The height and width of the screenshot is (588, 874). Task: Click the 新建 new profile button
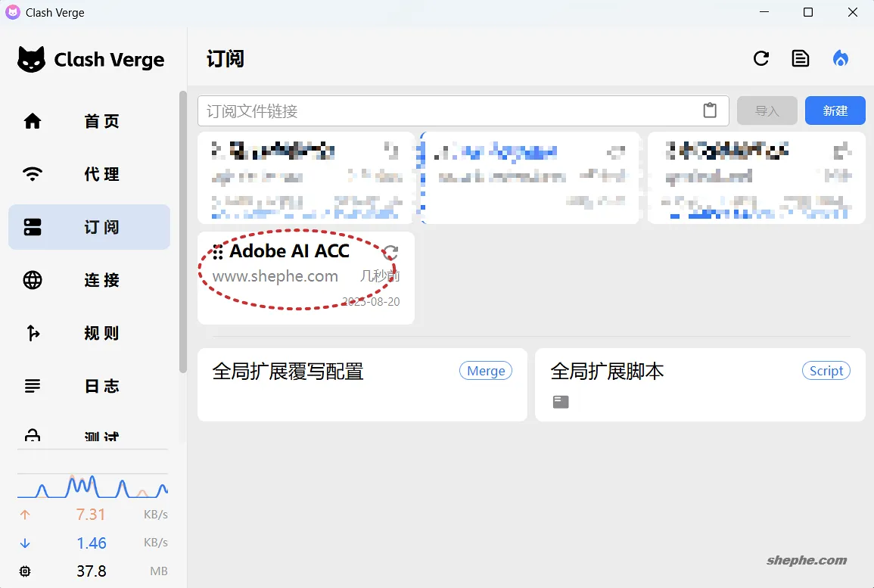(x=835, y=110)
